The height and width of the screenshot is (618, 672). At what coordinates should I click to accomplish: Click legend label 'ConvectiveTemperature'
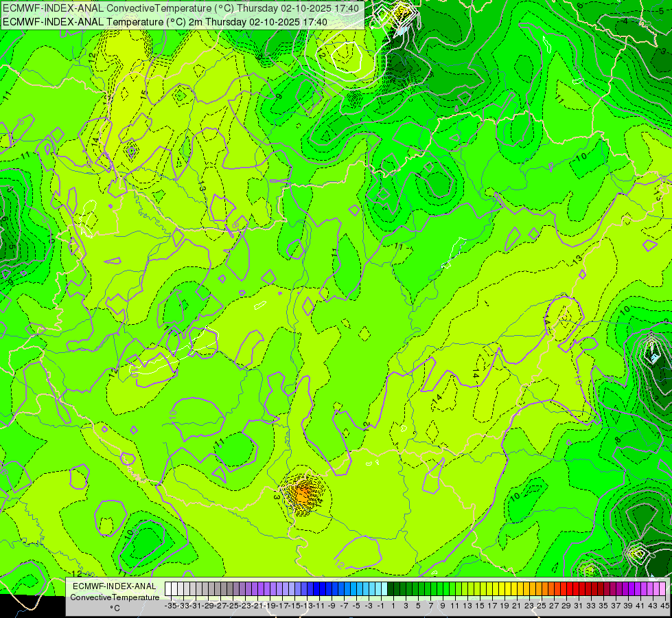pyautogui.click(x=115, y=597)
